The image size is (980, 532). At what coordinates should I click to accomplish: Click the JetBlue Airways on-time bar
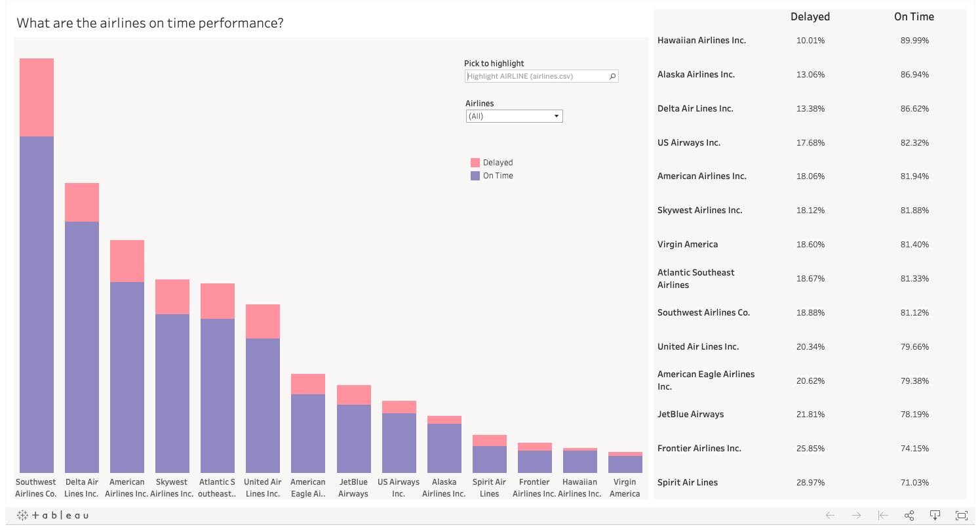pyautogui.click(x=354, y=439)
